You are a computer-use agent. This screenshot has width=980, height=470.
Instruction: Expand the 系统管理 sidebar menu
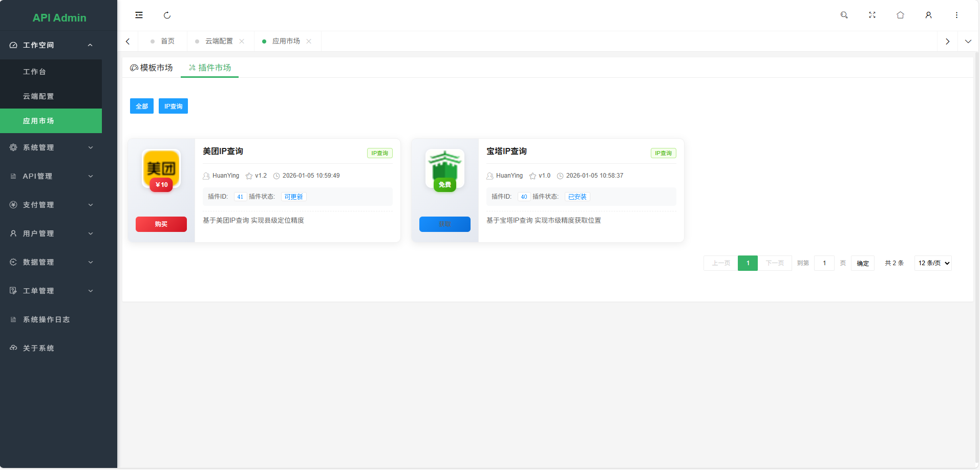[x=38, y=147]
